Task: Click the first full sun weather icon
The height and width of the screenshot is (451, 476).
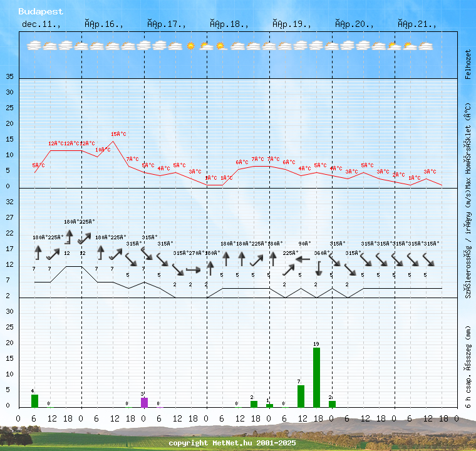Action: (191, 46)
